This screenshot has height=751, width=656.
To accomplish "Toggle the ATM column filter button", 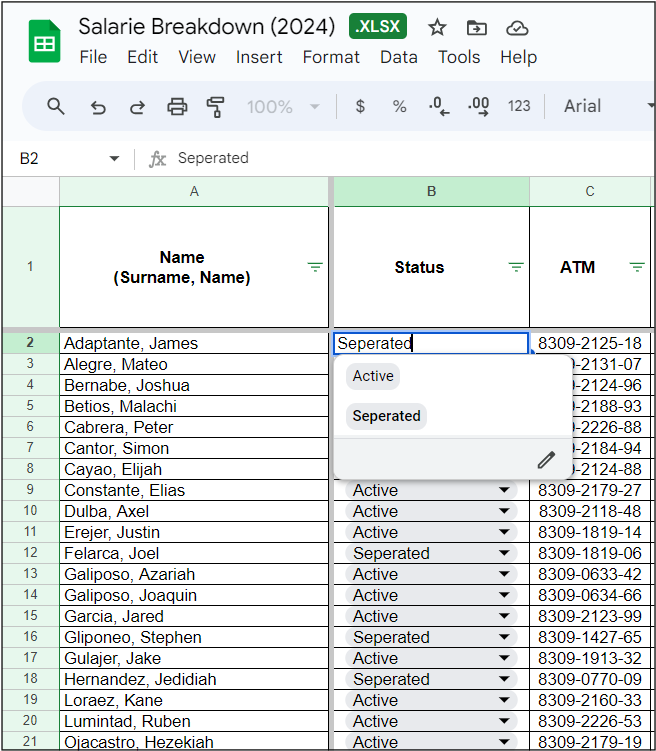I will 637,267.
